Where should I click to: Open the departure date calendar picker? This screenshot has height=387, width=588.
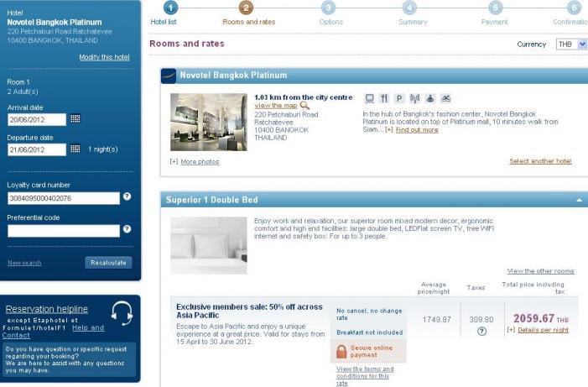point(75,150)
